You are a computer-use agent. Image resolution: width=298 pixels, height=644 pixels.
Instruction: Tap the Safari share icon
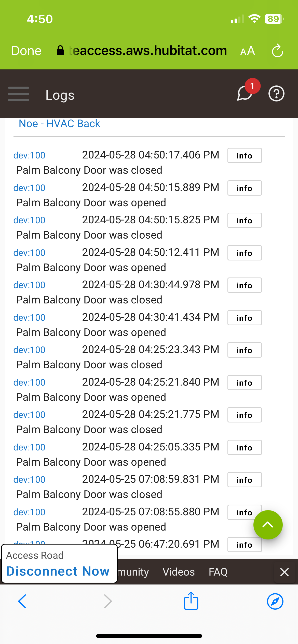[x=191, y=601]
